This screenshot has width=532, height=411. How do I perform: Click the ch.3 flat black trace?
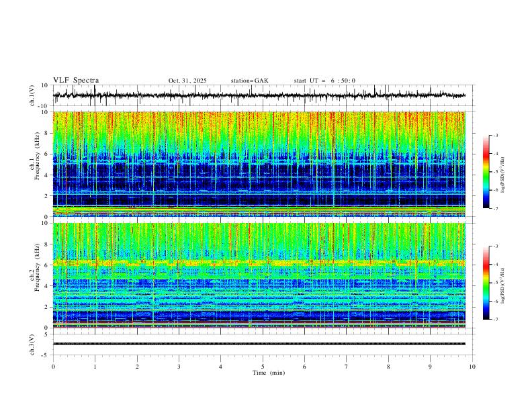[x=259, y=344]
